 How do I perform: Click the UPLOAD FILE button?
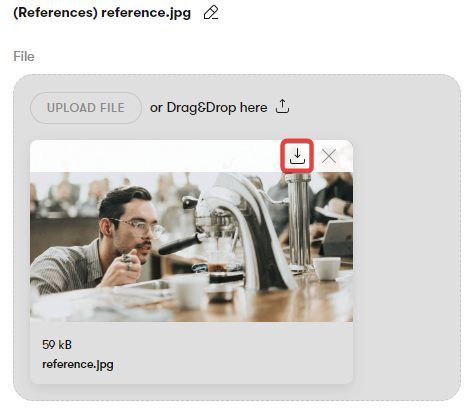point(86,108)
